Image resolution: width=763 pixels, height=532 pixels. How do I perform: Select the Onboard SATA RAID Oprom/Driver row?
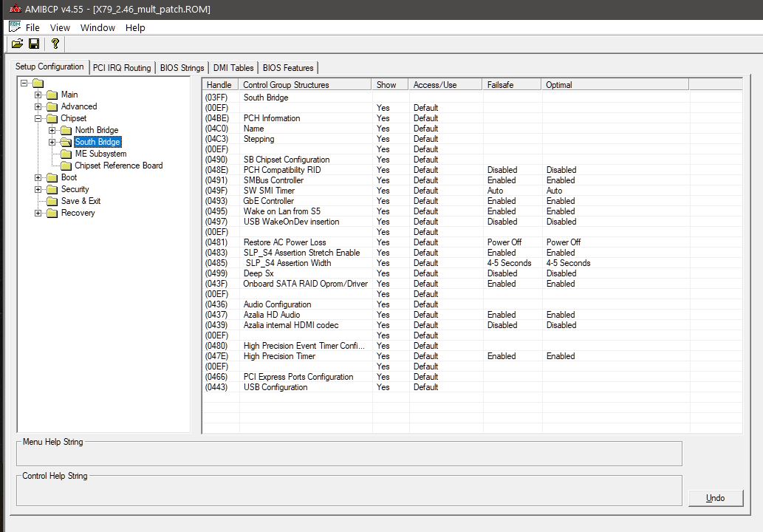(472, 284)
